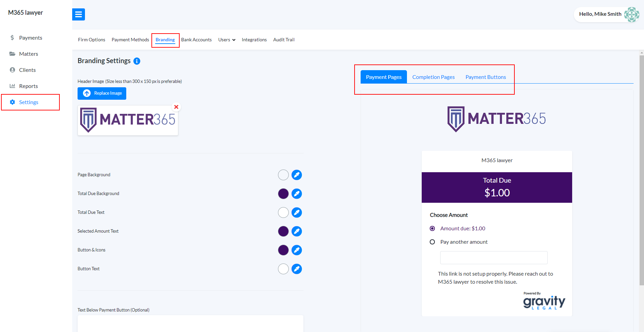Viewport: 644px width, 332px height.
Task: Click the Matter365 header image thumbnail
Action: 128,120
